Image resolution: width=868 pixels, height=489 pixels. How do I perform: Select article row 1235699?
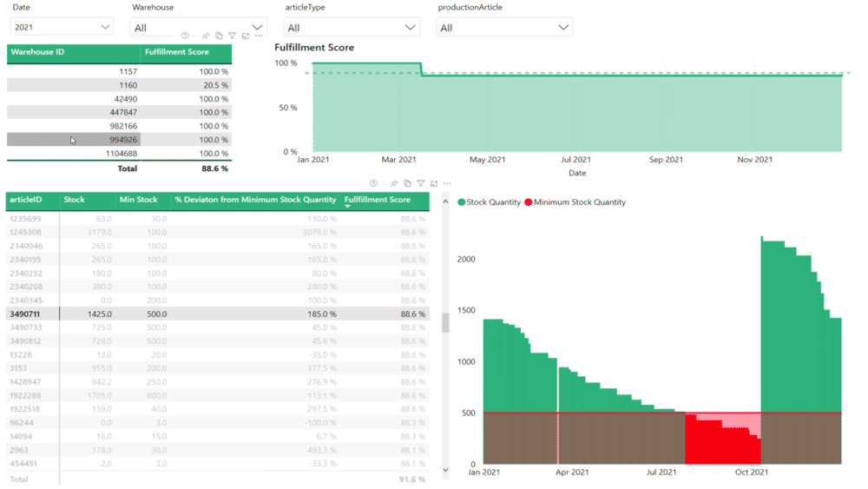[x=218, y=219]
